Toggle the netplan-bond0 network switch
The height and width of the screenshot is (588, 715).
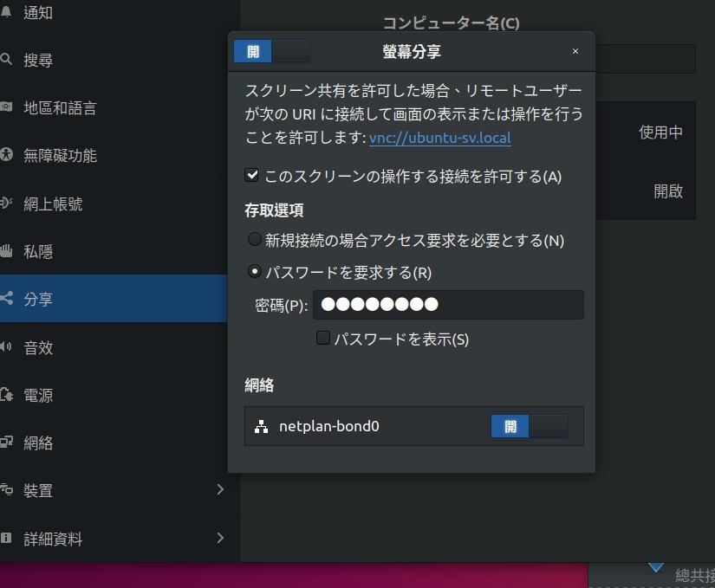pyautogui.click(x=530, y=426)
